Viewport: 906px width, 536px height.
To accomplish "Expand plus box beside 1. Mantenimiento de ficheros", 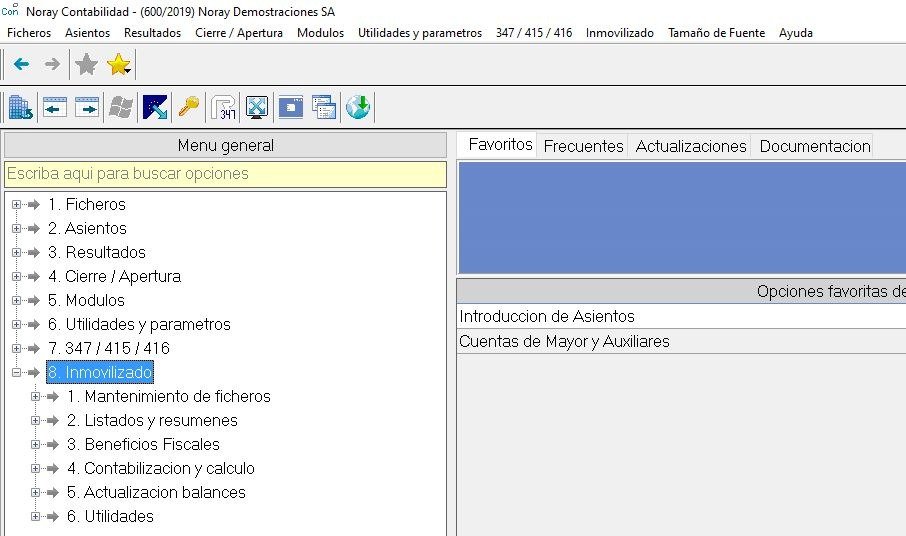I will coord(35,397).
